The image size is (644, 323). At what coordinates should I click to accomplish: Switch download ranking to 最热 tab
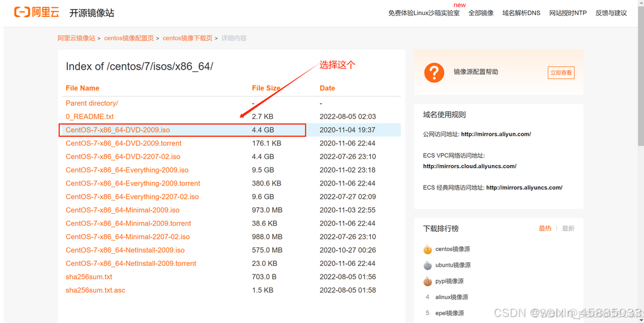pos(545,229)
